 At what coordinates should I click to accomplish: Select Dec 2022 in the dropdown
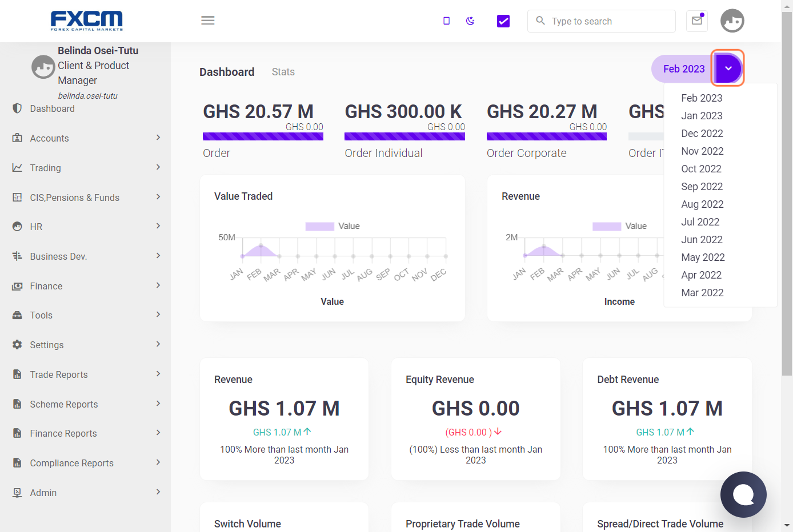point(702,134)
